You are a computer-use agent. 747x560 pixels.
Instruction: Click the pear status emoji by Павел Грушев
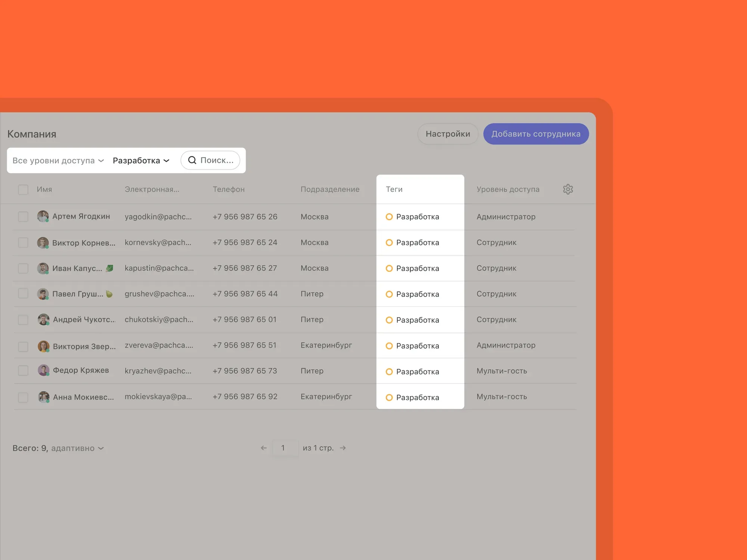(109, 294)
